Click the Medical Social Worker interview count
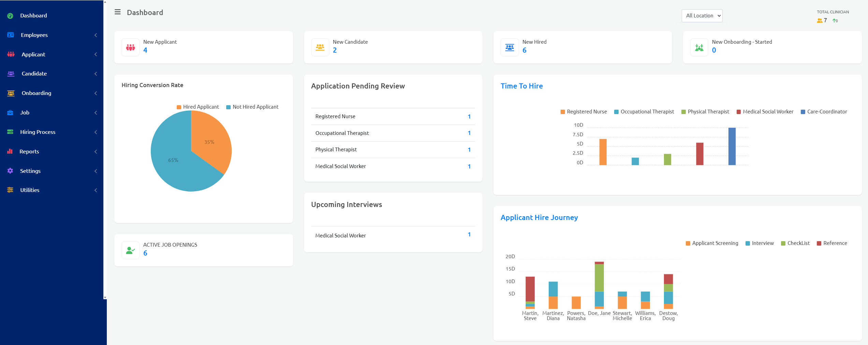The width and height of the screenshot is (868, 345). point(469,234)
